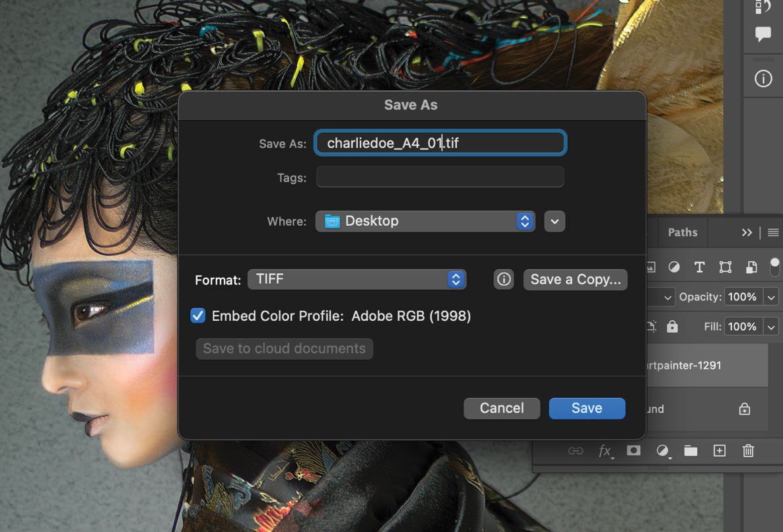The height and width of the screenshot is (532, 783).
Task: Uncheck Embed Color Profile
Action: pos(197,316)
